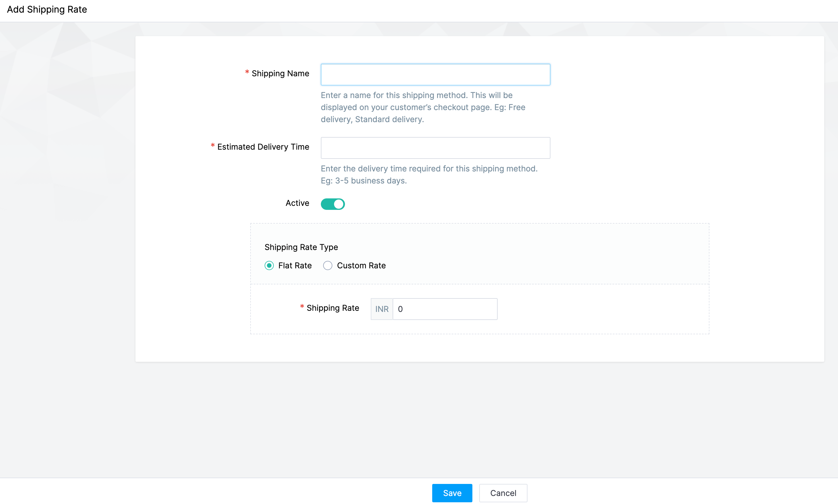
Task: Click the delivery time helper description text
Action: (429, 175)
